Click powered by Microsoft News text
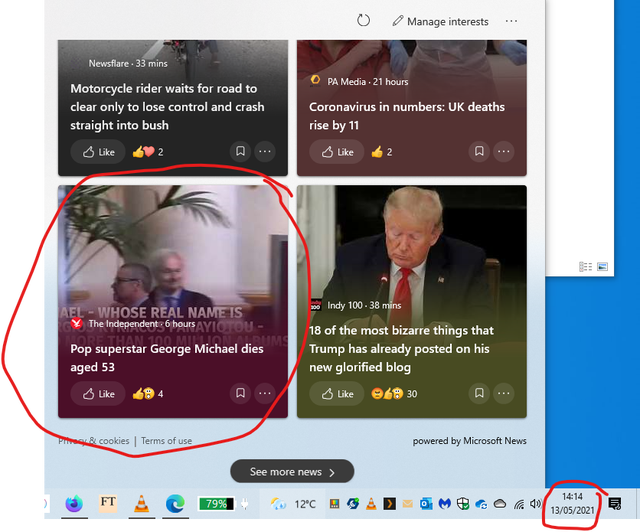Image resolution: width=640 pixels, height=532 pixels. [469, 441]
